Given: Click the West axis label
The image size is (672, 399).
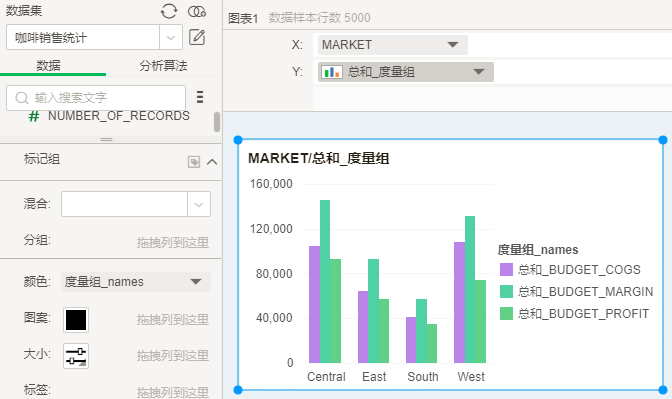Looking at the screenshot, I should point(471,377).
